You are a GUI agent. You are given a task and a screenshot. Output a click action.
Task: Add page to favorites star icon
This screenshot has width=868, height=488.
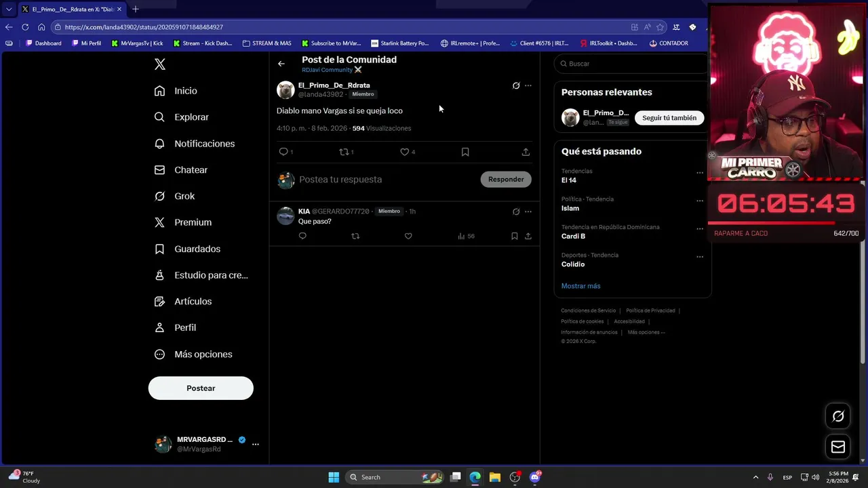pos(660,27)
